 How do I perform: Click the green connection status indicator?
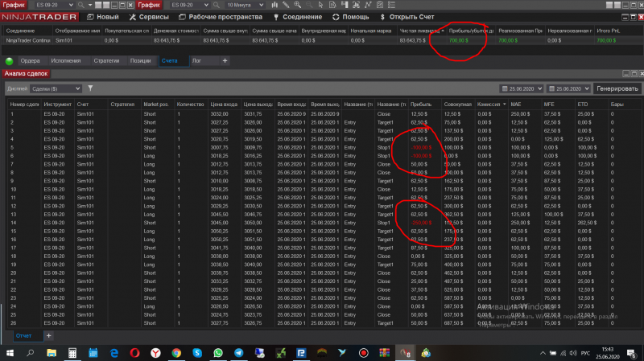coord(9,60)
